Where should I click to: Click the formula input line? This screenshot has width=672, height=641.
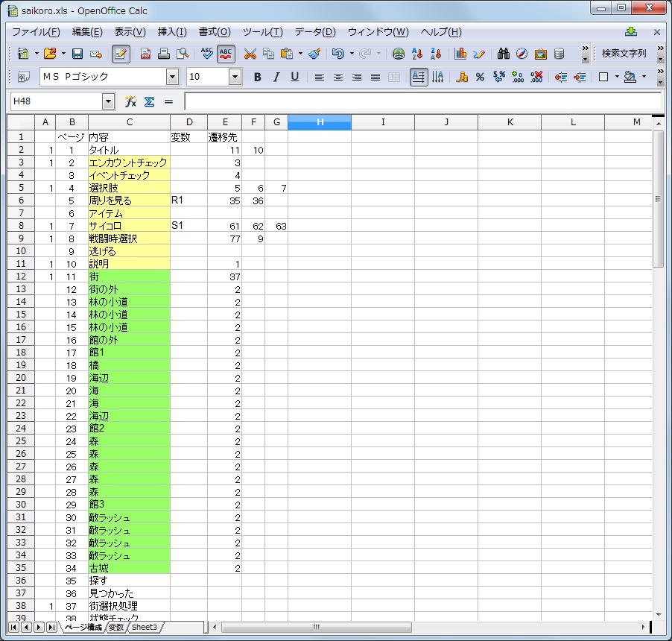pyautogui.click(x=422, y=101)
